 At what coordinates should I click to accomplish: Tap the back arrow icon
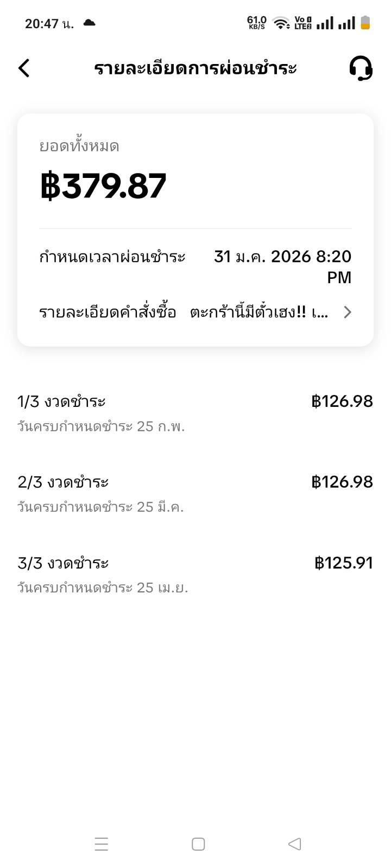[24, 68]
